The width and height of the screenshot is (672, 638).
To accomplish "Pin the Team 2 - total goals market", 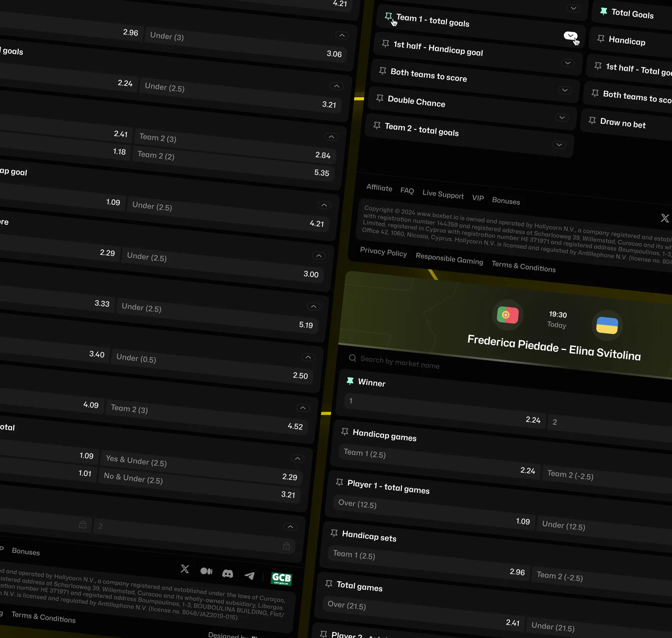I will pyautogui.click(x=377, y=125).
